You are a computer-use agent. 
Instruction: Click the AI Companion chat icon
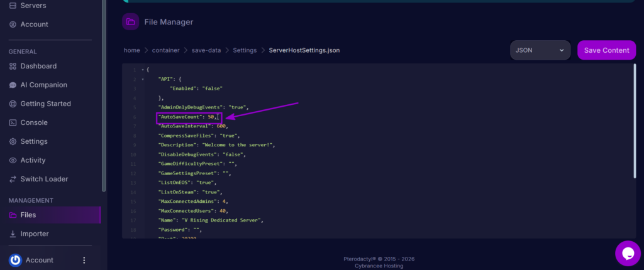click(13, 85)
